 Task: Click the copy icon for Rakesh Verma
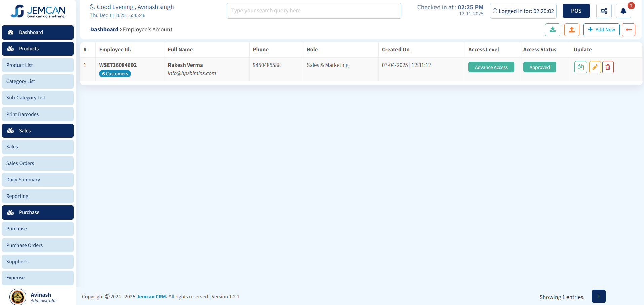(x=580, y=67)
